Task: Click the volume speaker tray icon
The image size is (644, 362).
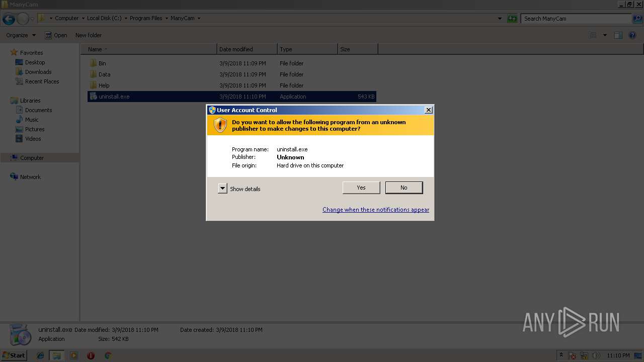Action: (596, 355)
